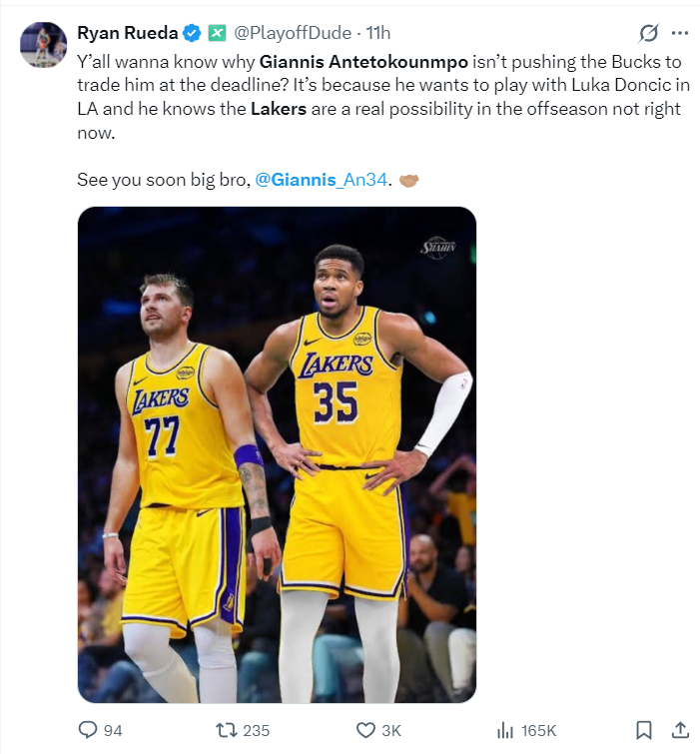Toggle the Bookmark icon
The image size is (700, 754).
pyautogui.click(x=644, y=730)
